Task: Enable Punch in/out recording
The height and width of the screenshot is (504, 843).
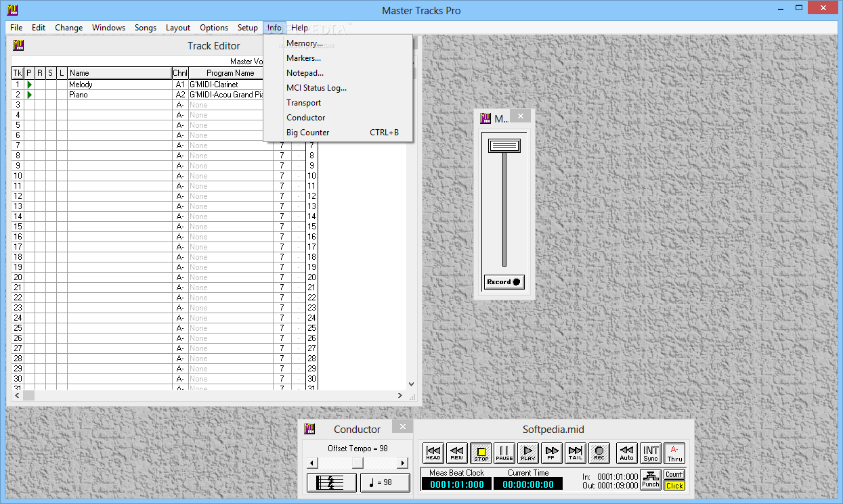Action: click(651, 479)
